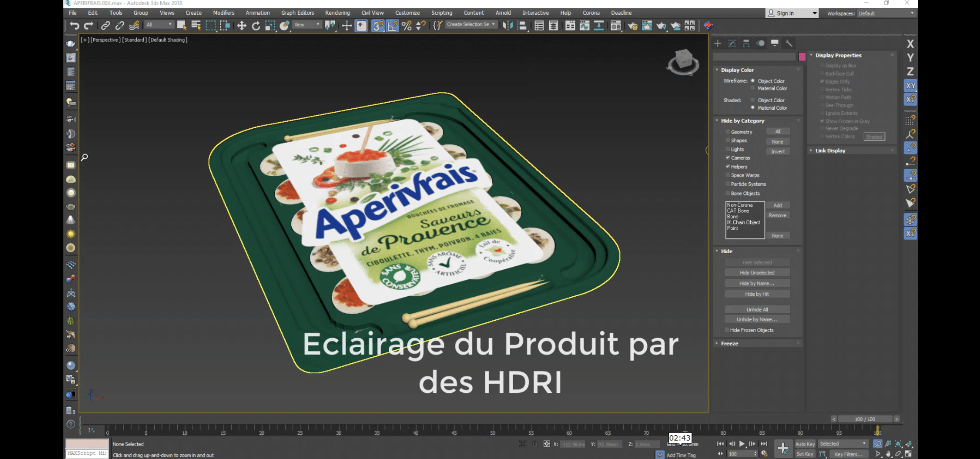Viewport: 980px width, 459px height.
Task: Open the Time Configuration dialog
Action: click(x=765, y=453)
